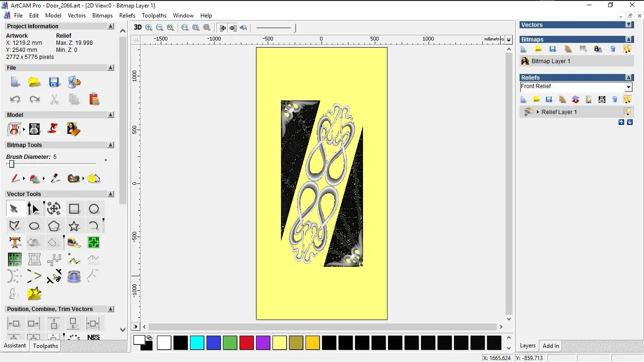Open the Front Relief dropdown
Screen dimensions: 644x362
(629, 86)
